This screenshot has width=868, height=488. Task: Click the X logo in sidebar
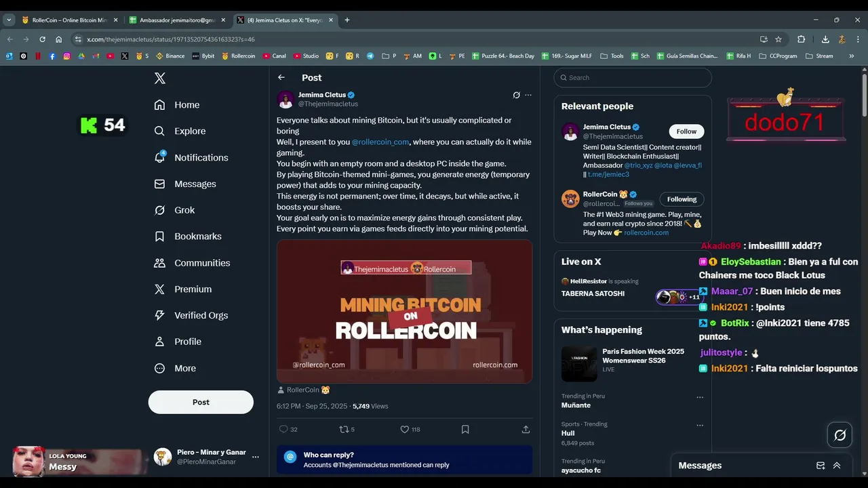click(x=160, y=78)
